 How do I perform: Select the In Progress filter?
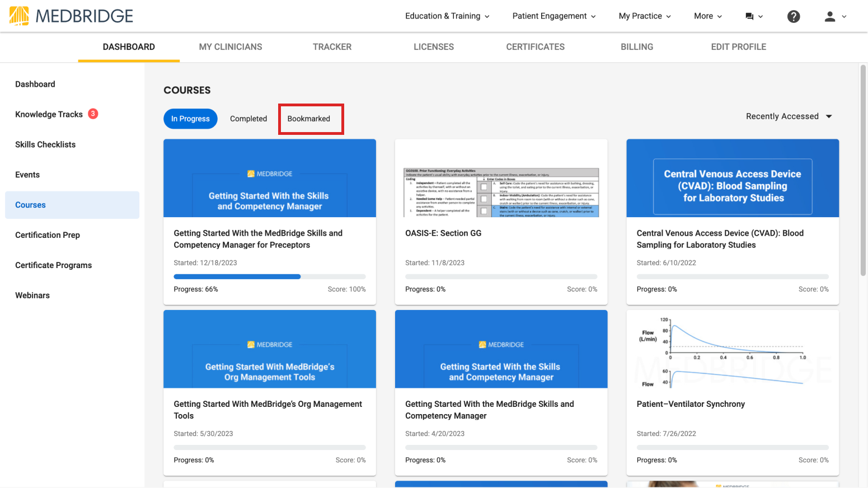(190, 119)
